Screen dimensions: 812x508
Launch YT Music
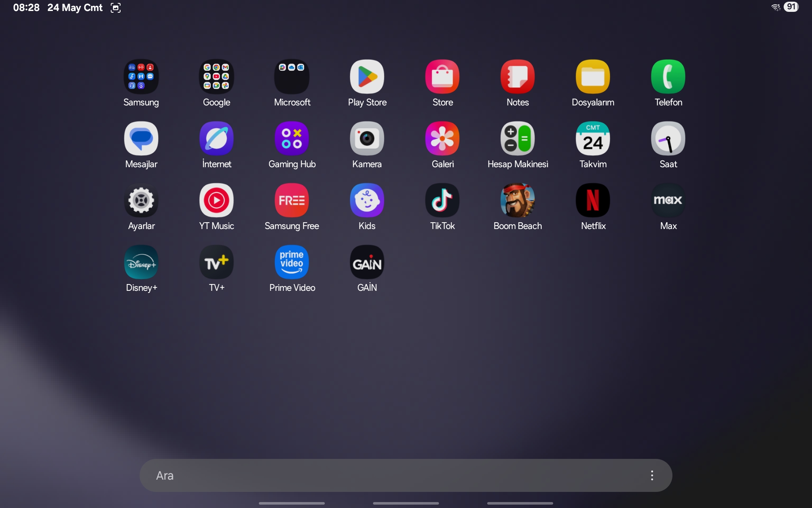coord(216,200)
